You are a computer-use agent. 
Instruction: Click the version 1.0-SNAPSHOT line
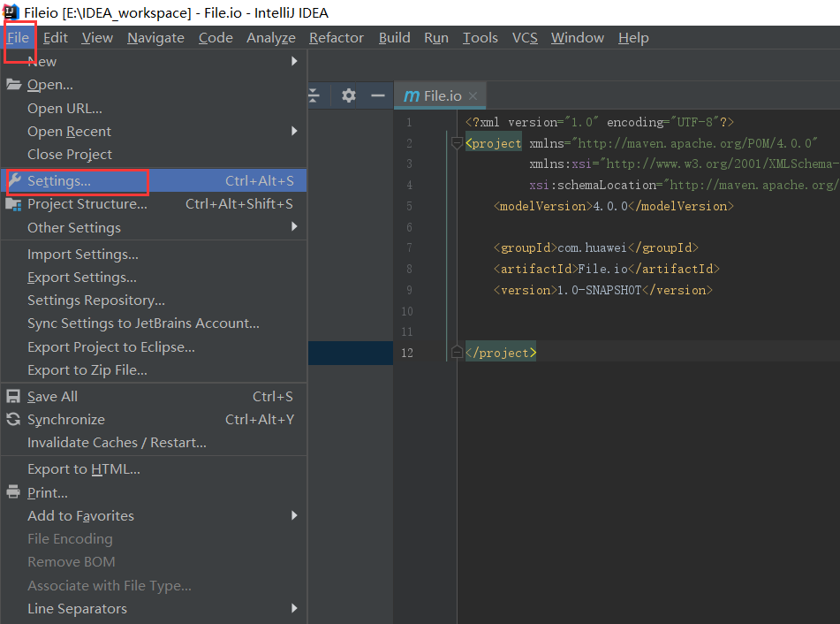point(602,290)
